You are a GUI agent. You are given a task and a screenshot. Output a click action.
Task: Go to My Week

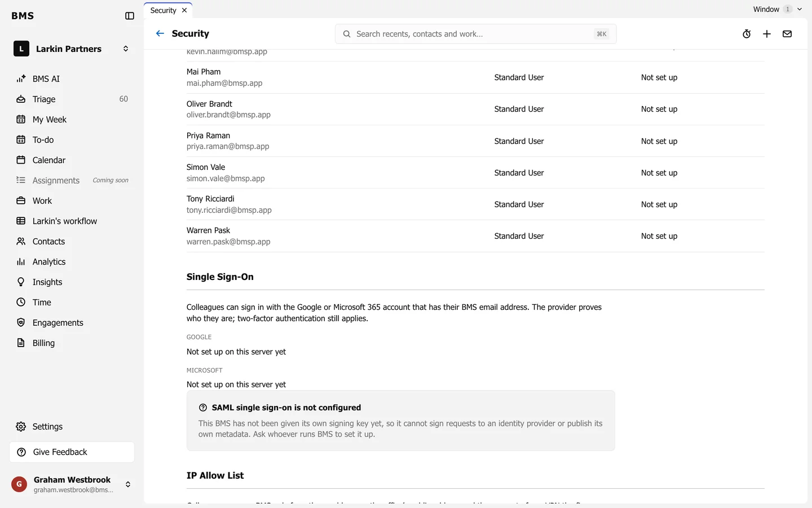click(72, 120)
